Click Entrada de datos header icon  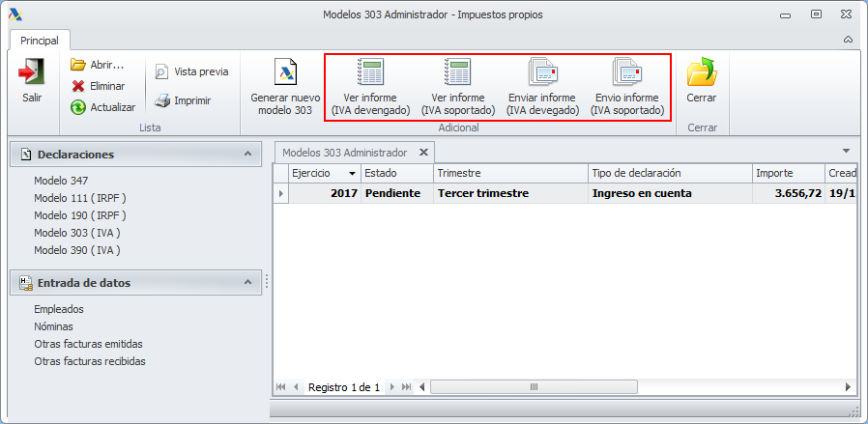25,282
